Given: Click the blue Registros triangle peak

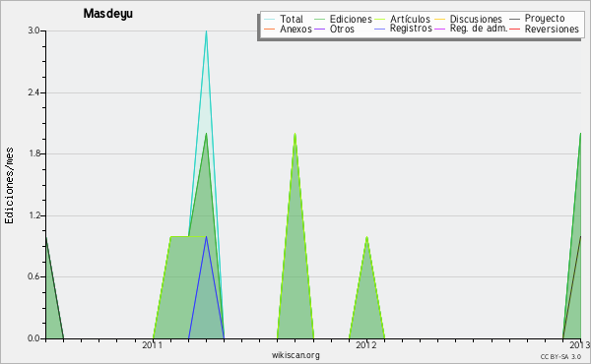Looking at the screenshot, I should [x=206, y=237].
